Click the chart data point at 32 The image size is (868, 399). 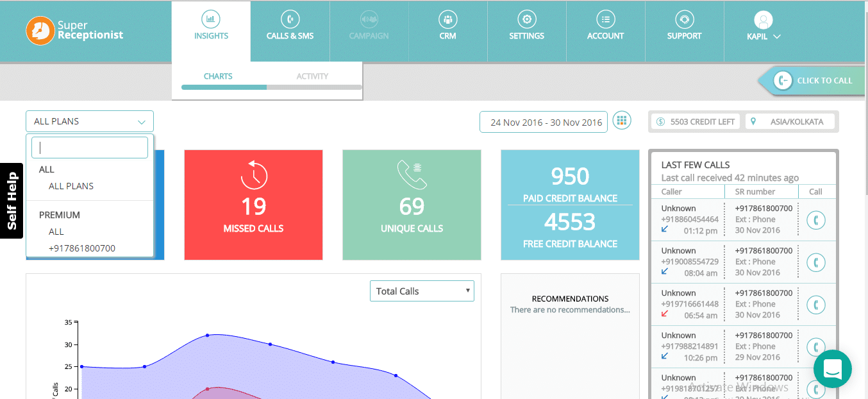[x=207, y=335]
